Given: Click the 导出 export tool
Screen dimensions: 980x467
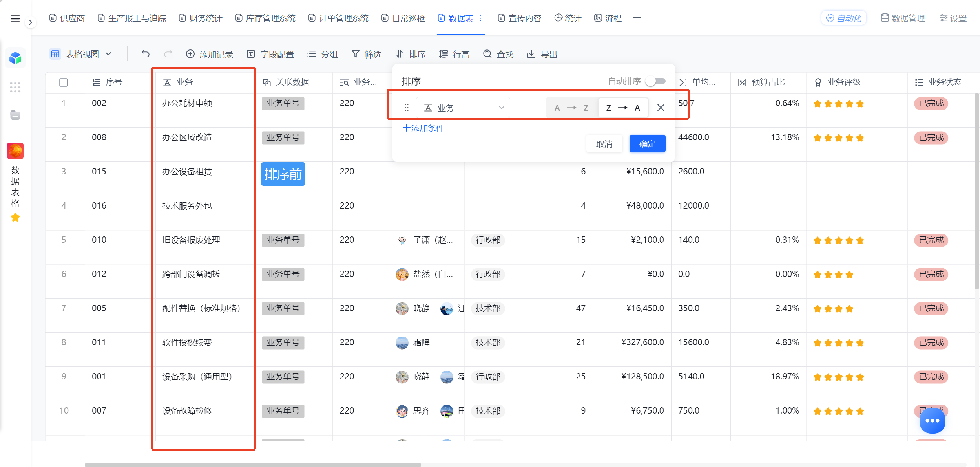Looking at the screenshot, I should click(542, 54).
